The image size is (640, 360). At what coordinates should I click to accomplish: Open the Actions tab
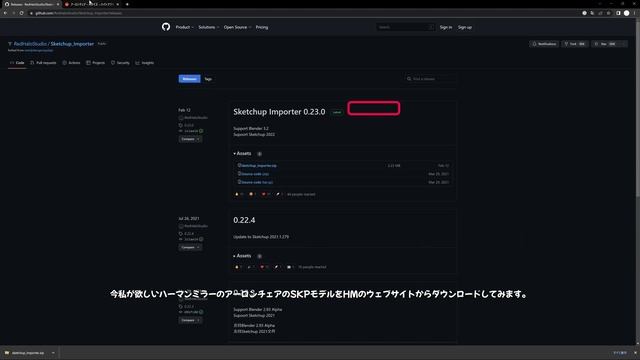click(x=71, y=63)
